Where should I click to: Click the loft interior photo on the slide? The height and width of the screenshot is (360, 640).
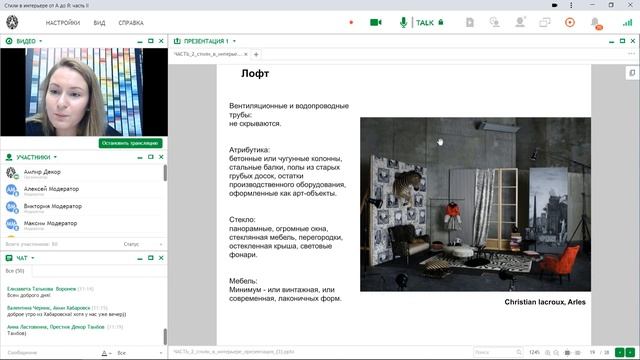click(475, 204)
